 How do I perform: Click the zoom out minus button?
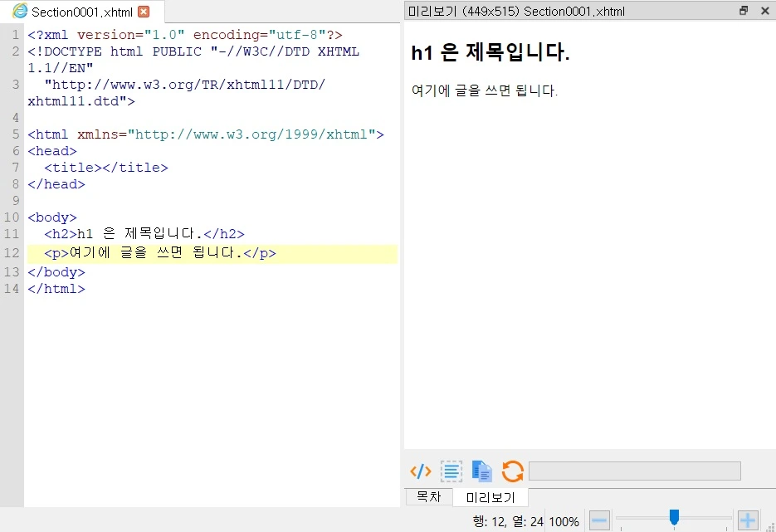pyautogui.click(x=599, y=520)
